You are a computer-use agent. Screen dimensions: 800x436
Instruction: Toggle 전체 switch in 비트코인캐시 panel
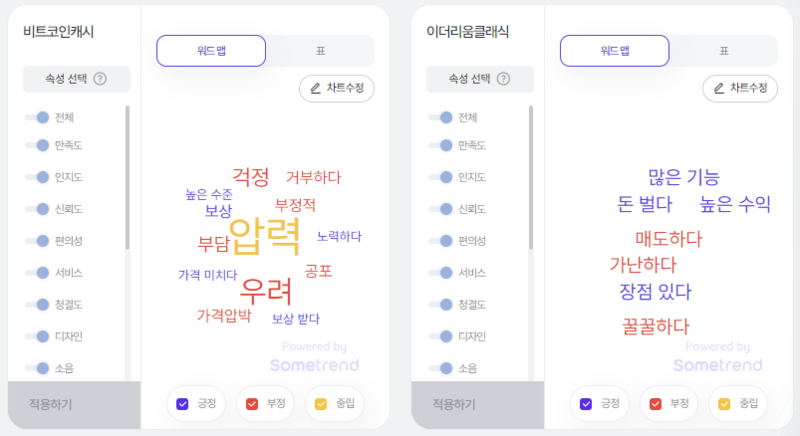pyautogui.click(x=37, y=117)
